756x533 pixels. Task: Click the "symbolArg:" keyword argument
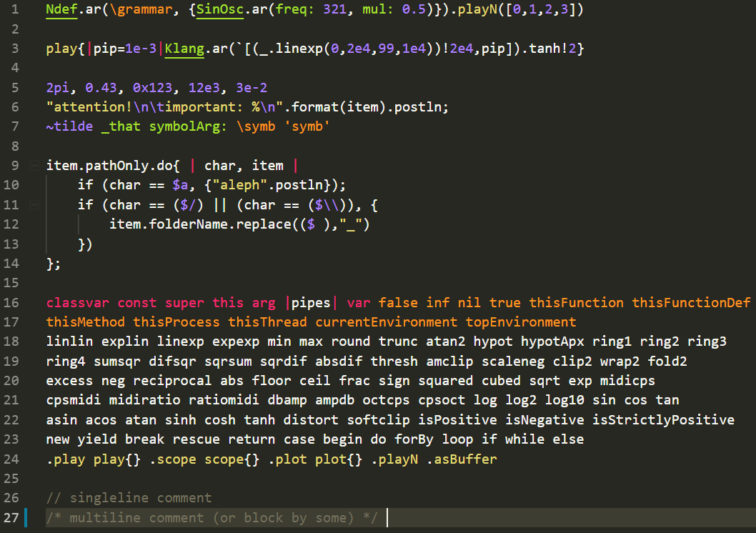pyautogui.click(x=188, y=126)
